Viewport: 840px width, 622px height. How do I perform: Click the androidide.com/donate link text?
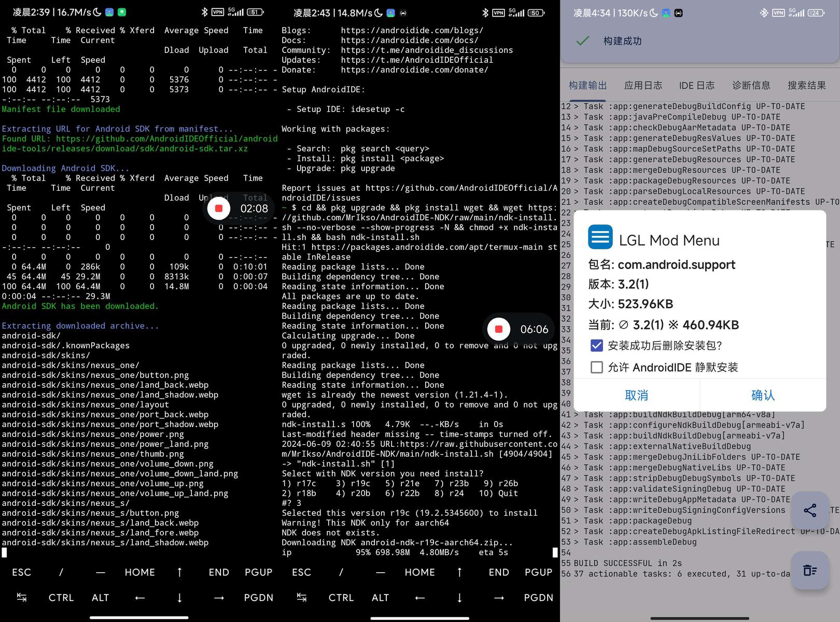point(414,70)
